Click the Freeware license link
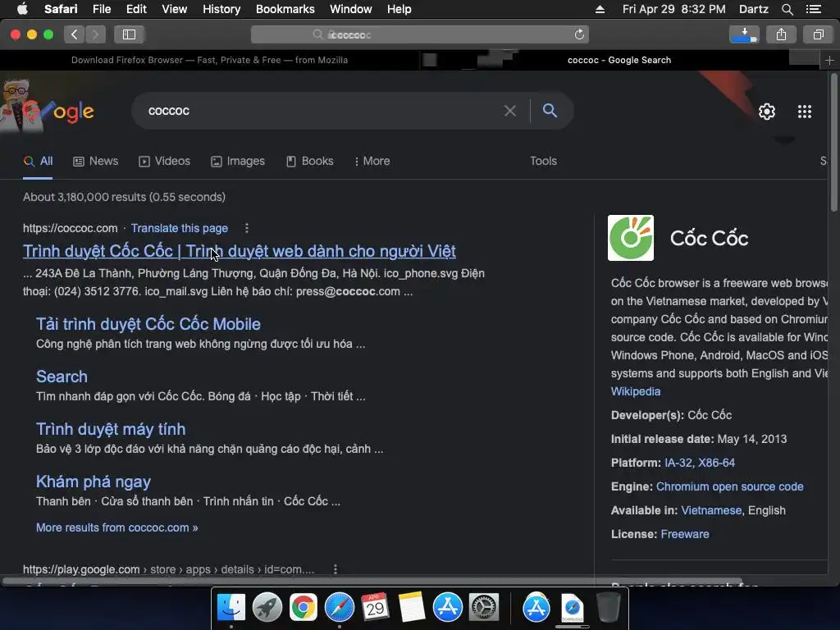This screenshot has width=840, height=630. 685,534
